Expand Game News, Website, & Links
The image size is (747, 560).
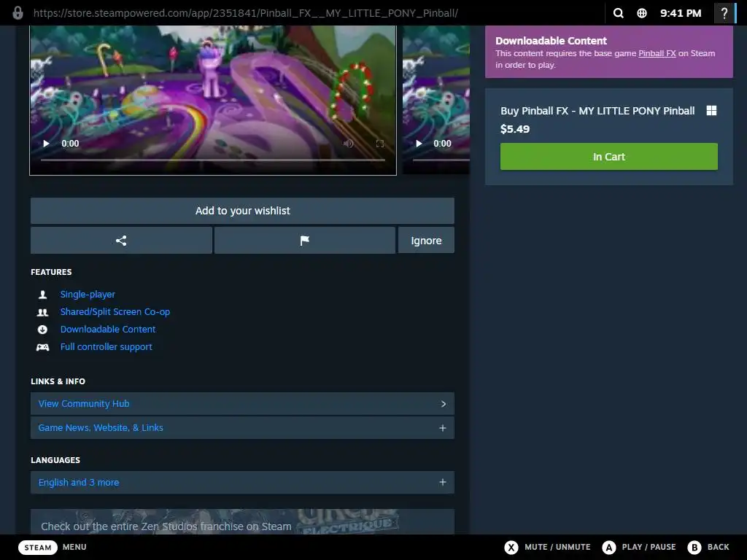tap(242, 427)
